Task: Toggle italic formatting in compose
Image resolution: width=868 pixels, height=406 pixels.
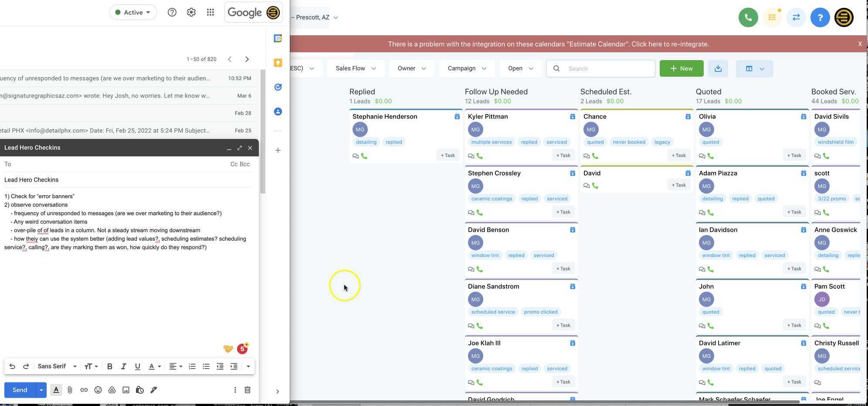Action: 124,366
